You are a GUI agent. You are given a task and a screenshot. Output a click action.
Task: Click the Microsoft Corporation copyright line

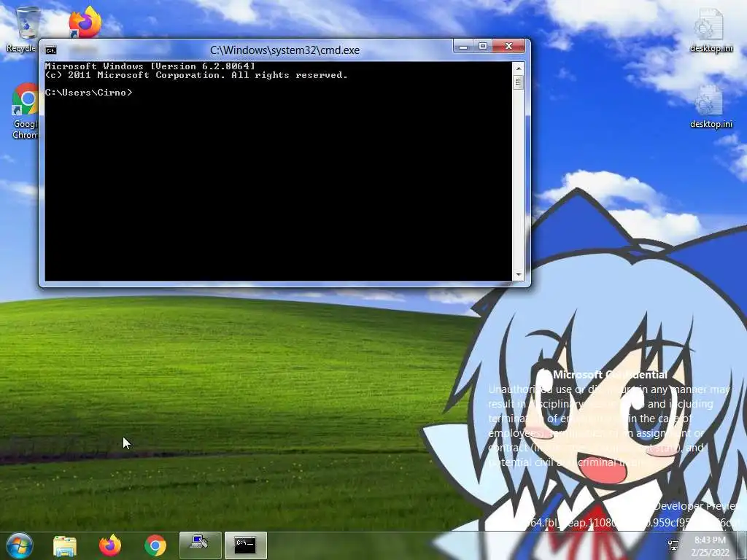[196, 75]
